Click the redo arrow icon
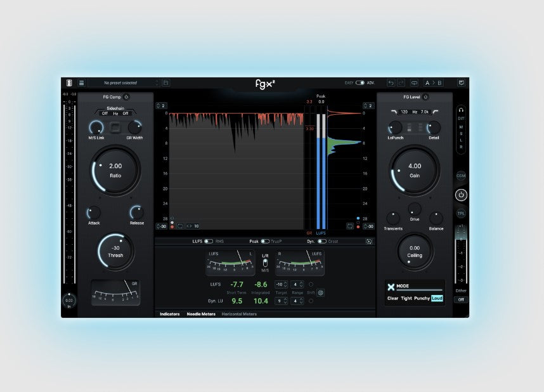Screen dimensions: 544x392 tap(401, 82)
